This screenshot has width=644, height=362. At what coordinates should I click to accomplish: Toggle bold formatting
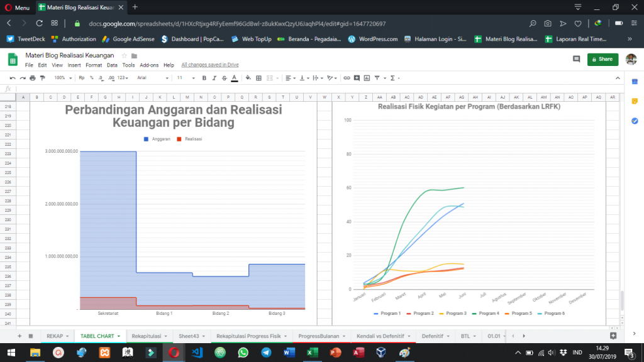[204, 78]
